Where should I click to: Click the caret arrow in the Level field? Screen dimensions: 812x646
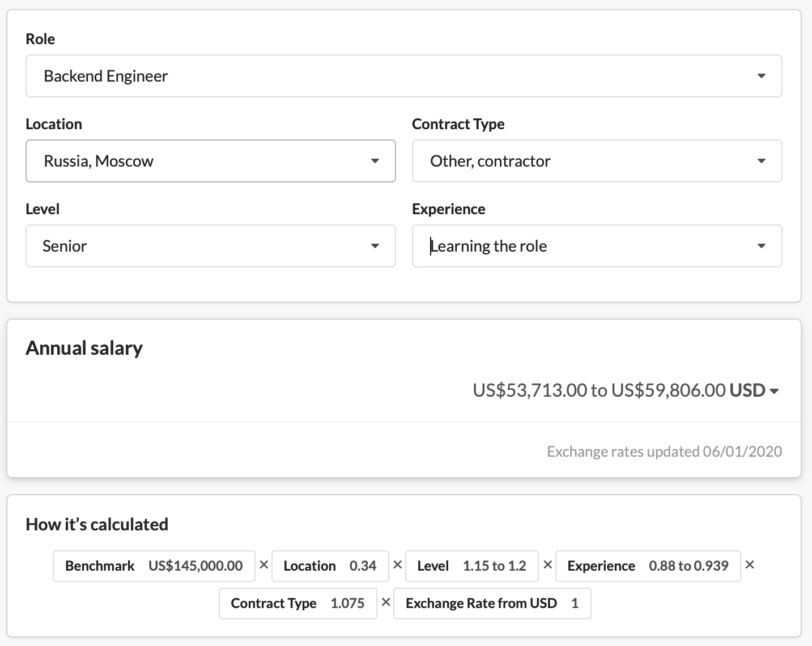click(375, 246)
